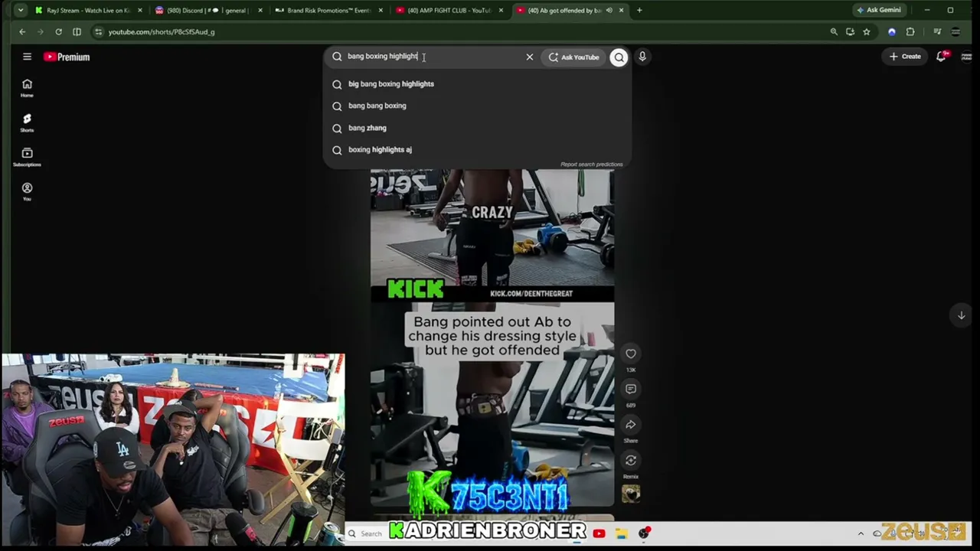
Task: Open File Explorer from the taskbar
Action: pos(621,533)
